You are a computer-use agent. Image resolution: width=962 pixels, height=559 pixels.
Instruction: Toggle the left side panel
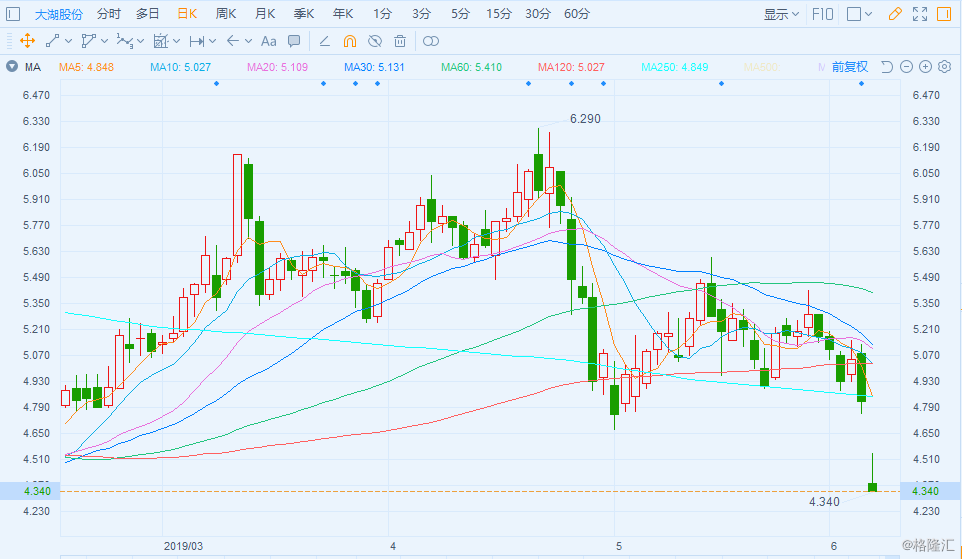point(13,14)
